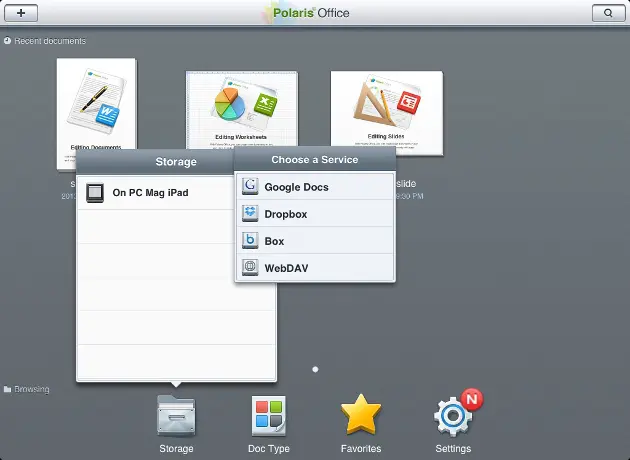Choose WebDAV service
The width and height of the screenshot is (630, 460).
point(315,268)
